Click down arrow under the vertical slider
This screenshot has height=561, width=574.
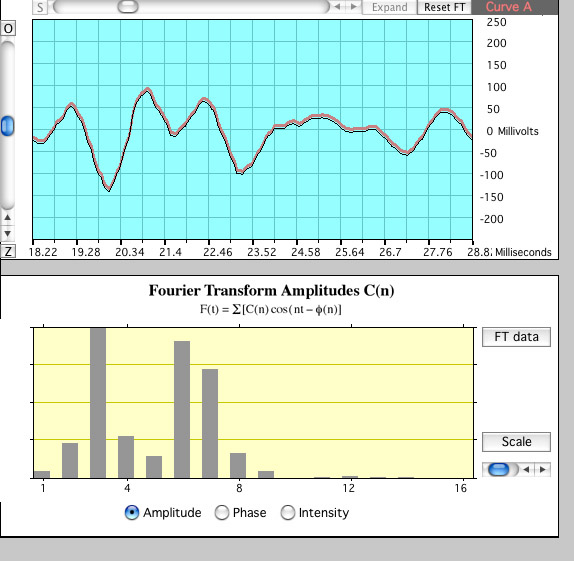[x=7, y=233]
